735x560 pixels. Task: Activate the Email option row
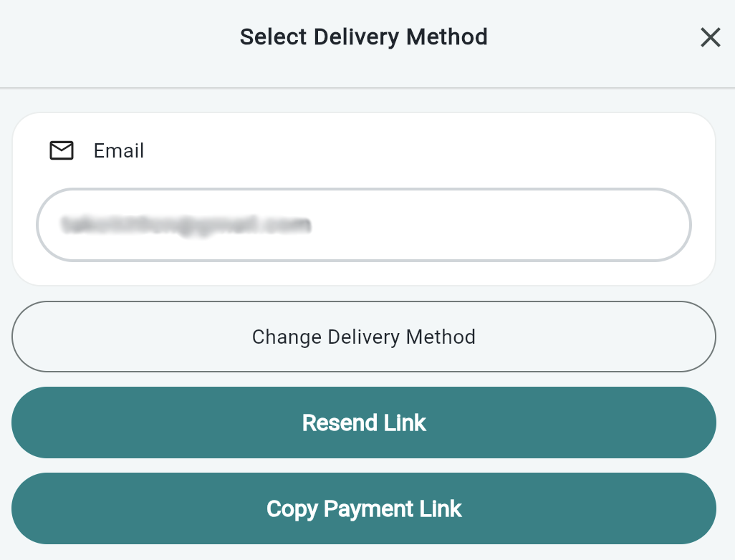coord(364,150)
